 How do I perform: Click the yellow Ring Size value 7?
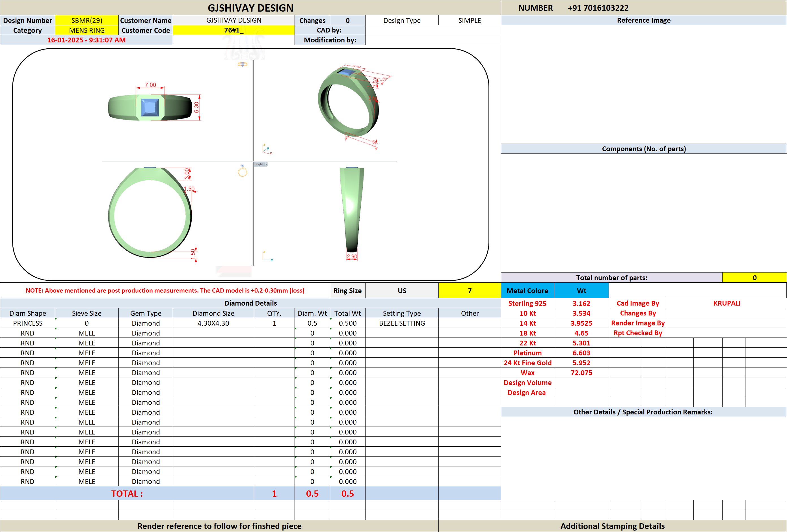pos(470,291)
